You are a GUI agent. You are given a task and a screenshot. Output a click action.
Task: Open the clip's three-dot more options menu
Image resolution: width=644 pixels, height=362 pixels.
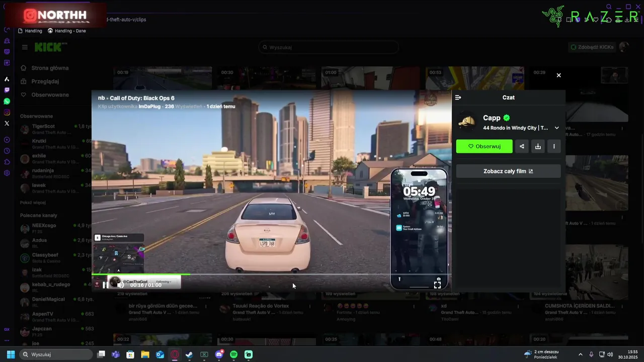[554, 146]
